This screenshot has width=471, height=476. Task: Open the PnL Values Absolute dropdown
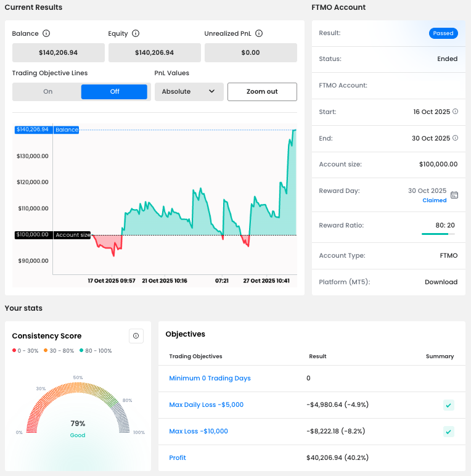click(189, 92)
